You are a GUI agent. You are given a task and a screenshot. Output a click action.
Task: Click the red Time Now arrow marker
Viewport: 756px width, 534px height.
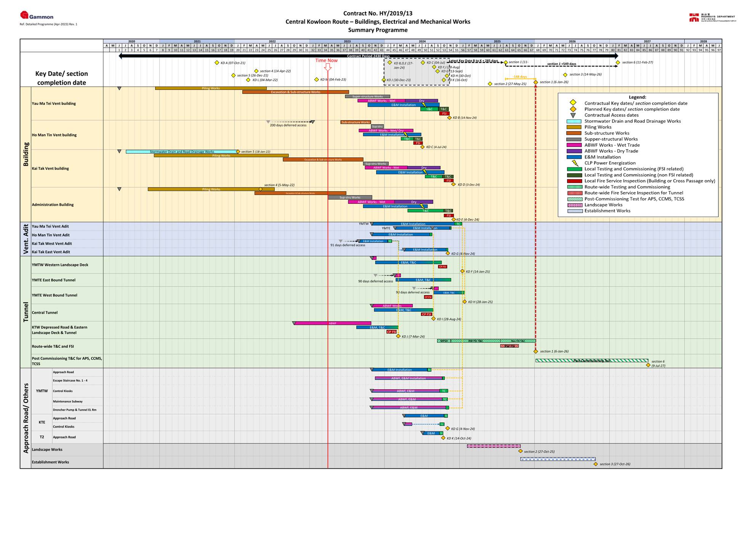pyautogui.click(x=328, y=67)
